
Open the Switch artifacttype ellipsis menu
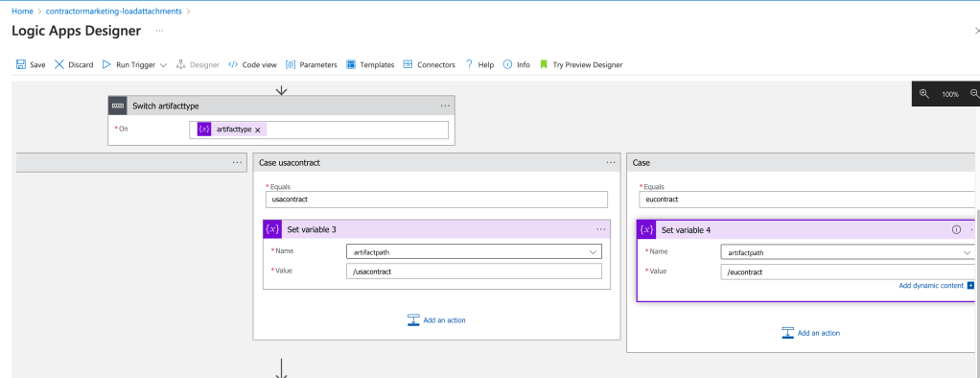pyautogui.click(x=444, y=106)
